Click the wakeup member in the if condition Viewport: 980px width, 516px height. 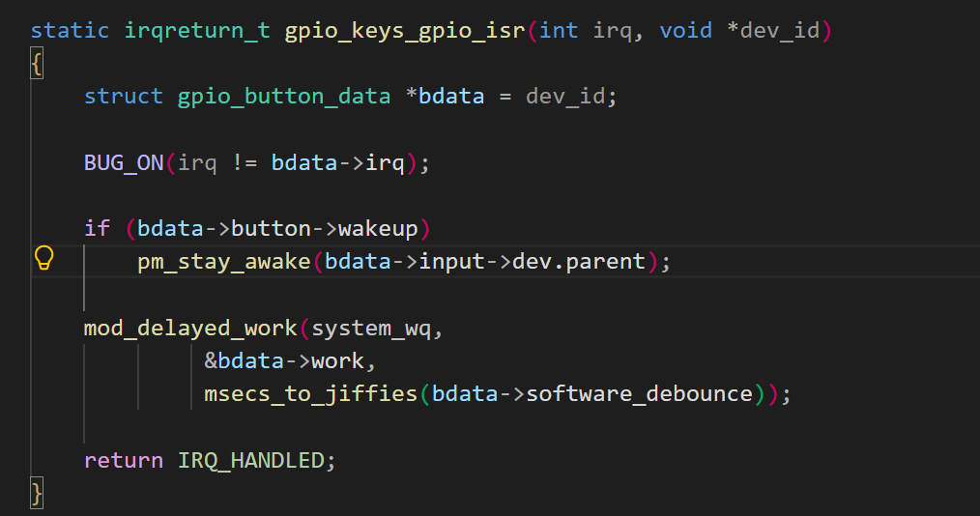pos(378,229)
